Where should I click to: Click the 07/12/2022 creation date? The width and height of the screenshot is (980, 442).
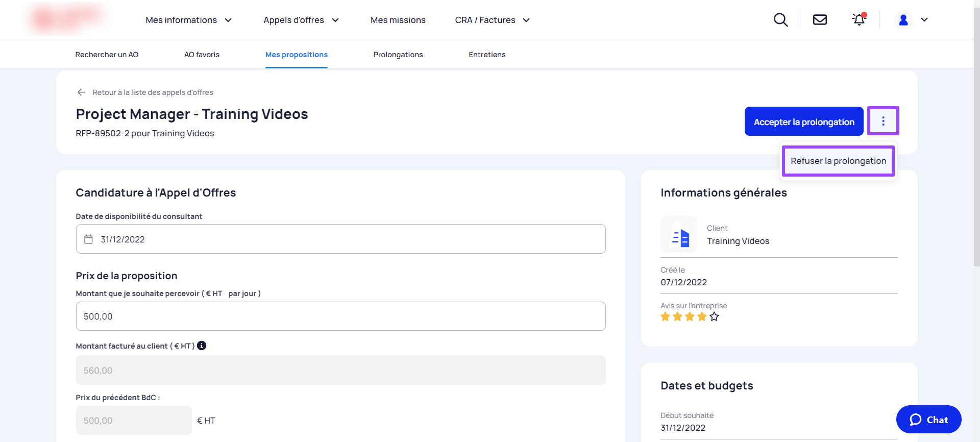[684, 282]
